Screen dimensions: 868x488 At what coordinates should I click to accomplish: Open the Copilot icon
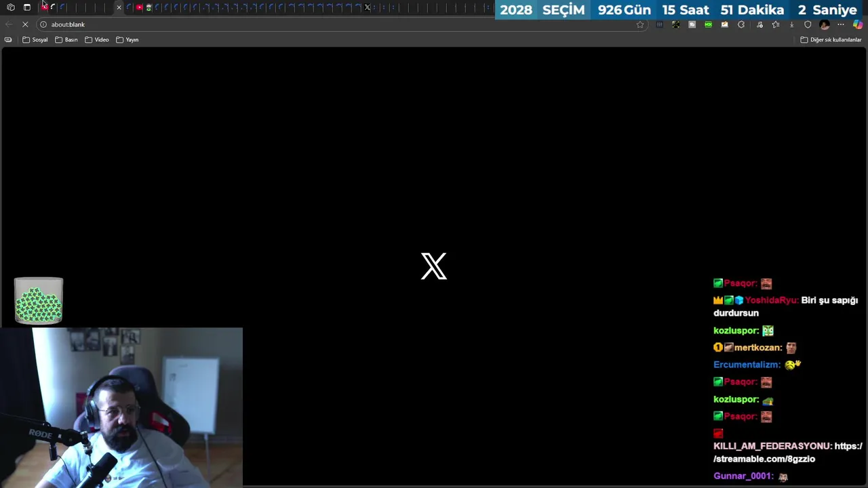click(858, 24)
